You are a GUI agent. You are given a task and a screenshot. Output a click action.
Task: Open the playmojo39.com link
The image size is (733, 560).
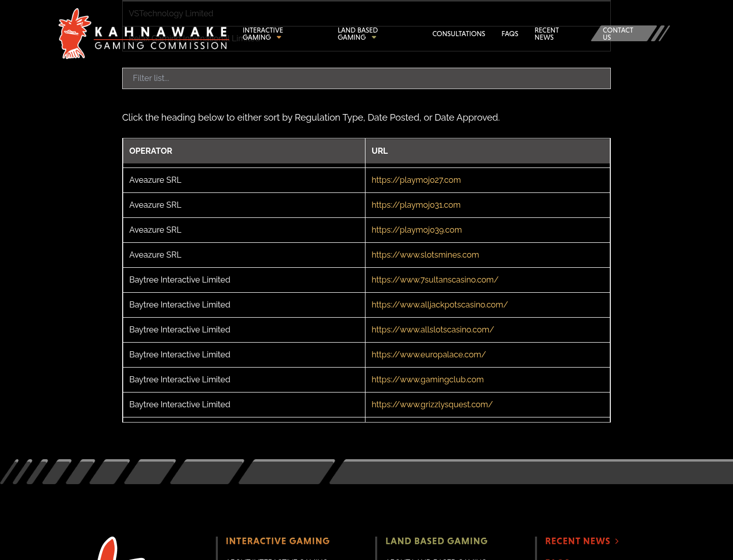coord(416,230)
